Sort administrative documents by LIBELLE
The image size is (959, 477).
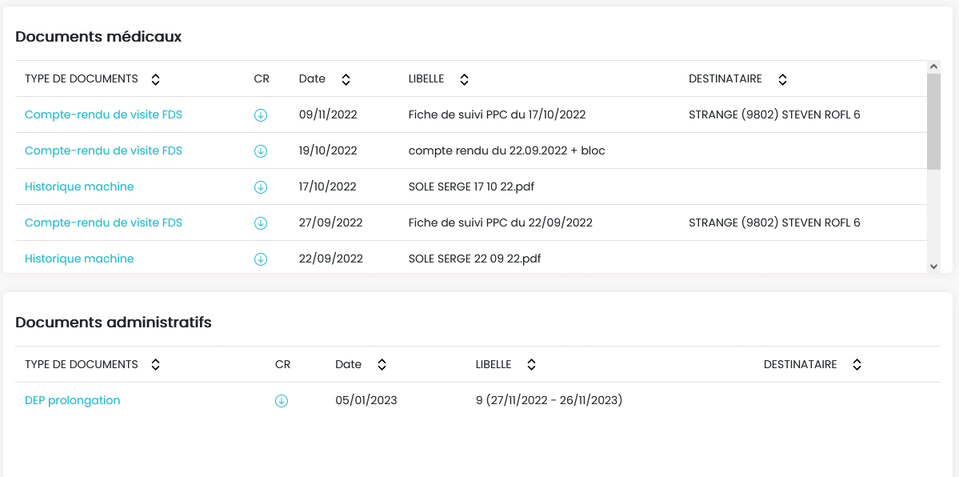click(x=531, y=365)
